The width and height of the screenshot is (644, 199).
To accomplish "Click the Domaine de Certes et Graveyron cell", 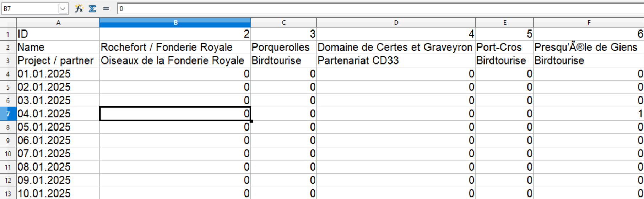I will point(395,47).
